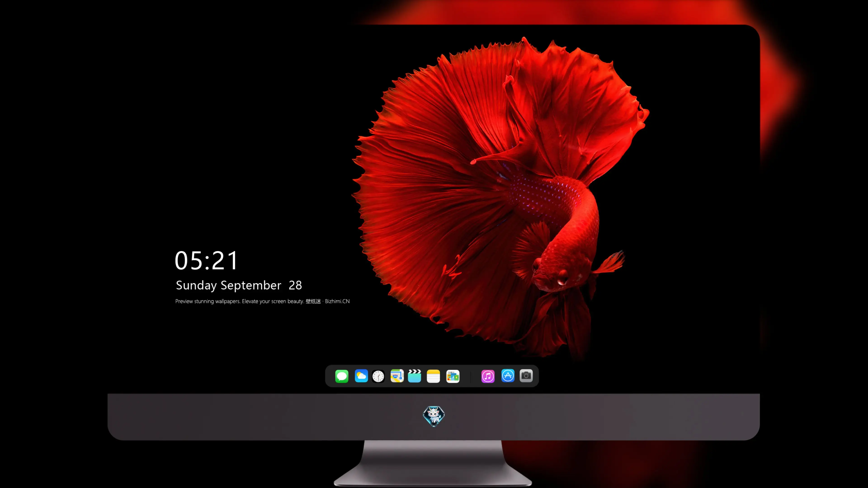Launch the pink iTunes Store icon
868x488 pixels.
click(488, 376)
